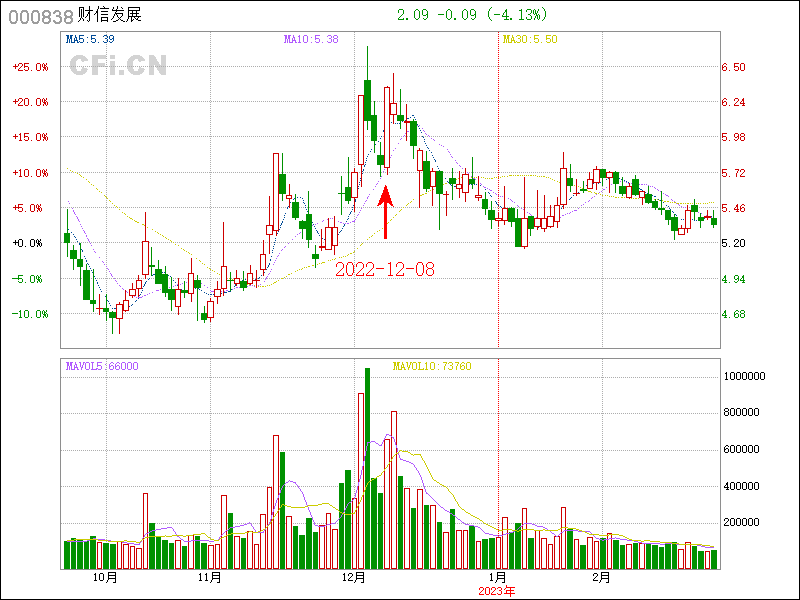Screen dimensions: 800x600
Task: Click the 1000000 volume axis label
Action: (745, 376)
